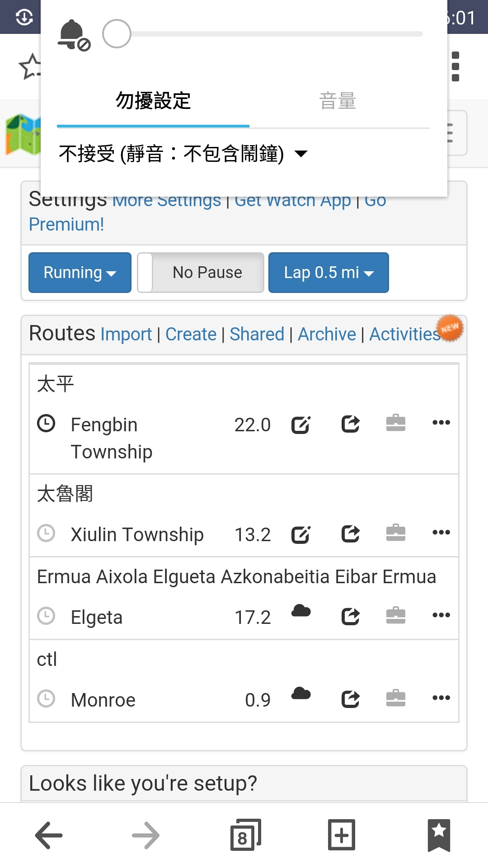Expand the 不接受 do-not-disturb mode dropdown
Image resolution: width=488 pixels, height=868 pixels.
point(183,154)
